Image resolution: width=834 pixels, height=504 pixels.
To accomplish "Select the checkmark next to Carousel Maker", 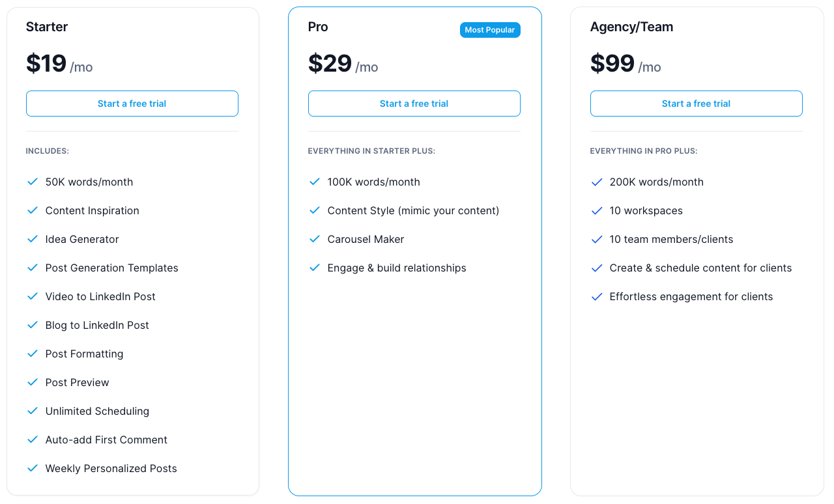I will click(315, 239).
